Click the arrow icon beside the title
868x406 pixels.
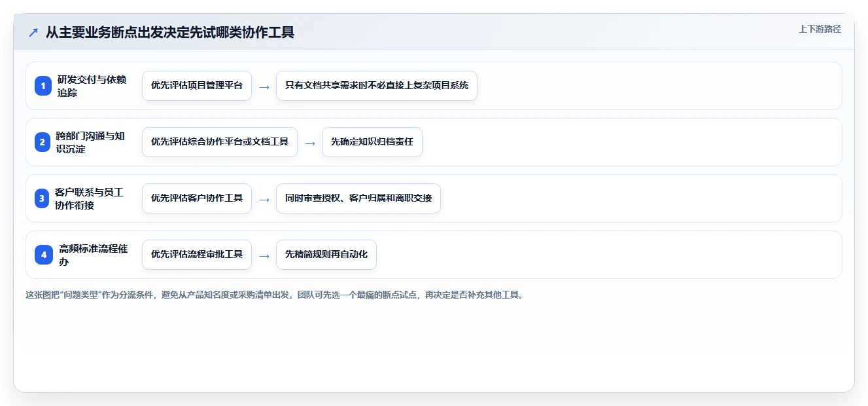click(x=33, y=32)
